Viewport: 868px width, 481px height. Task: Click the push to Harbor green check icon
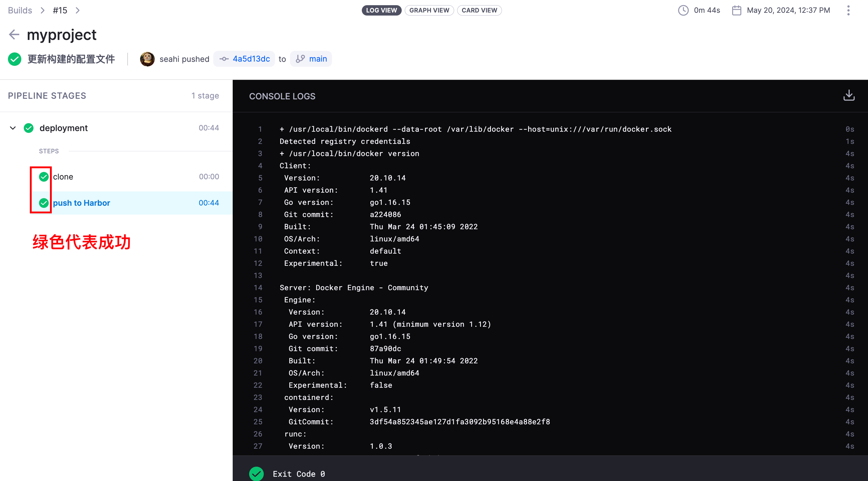(x=44, y=203)
